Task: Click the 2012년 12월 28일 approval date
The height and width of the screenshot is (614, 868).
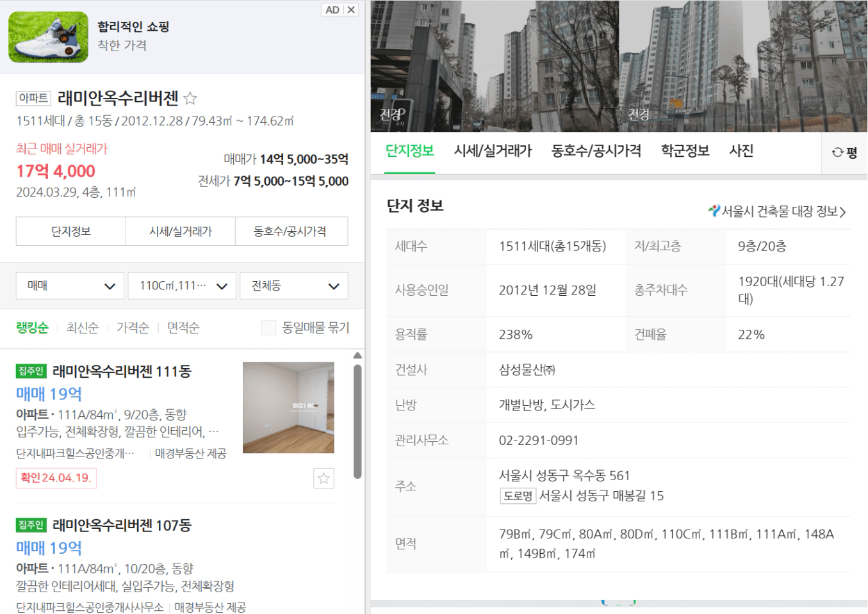Action: tap(548, 290)
